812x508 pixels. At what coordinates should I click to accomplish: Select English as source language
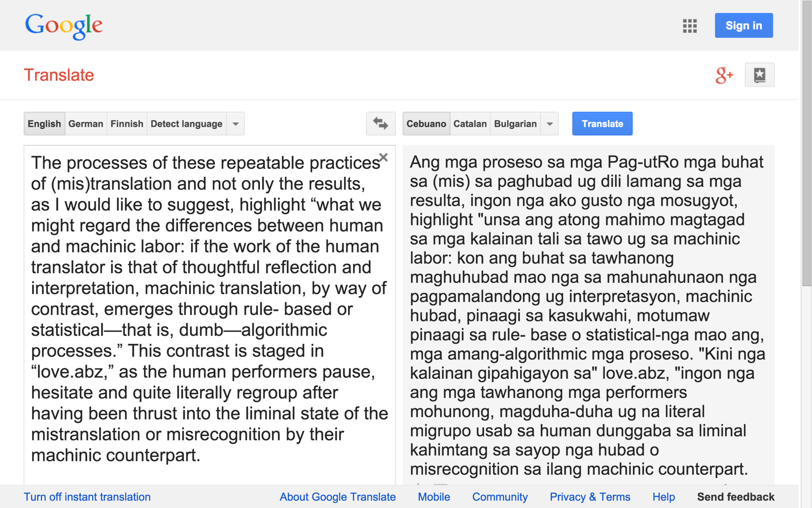[x=44, y=124]
